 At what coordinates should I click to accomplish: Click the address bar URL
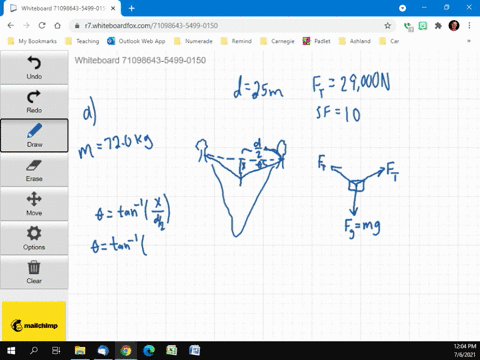151,26
